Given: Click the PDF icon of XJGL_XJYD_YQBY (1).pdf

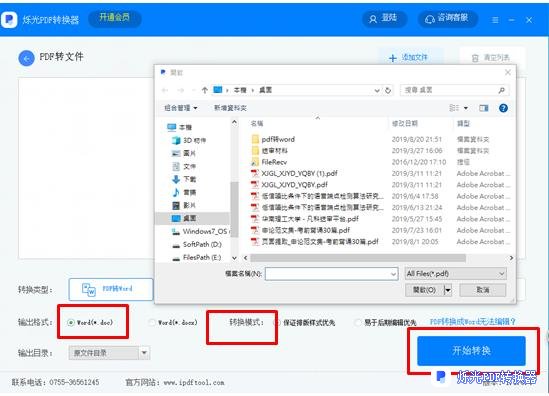Looking at the screenshot, I should pos(255,173).
